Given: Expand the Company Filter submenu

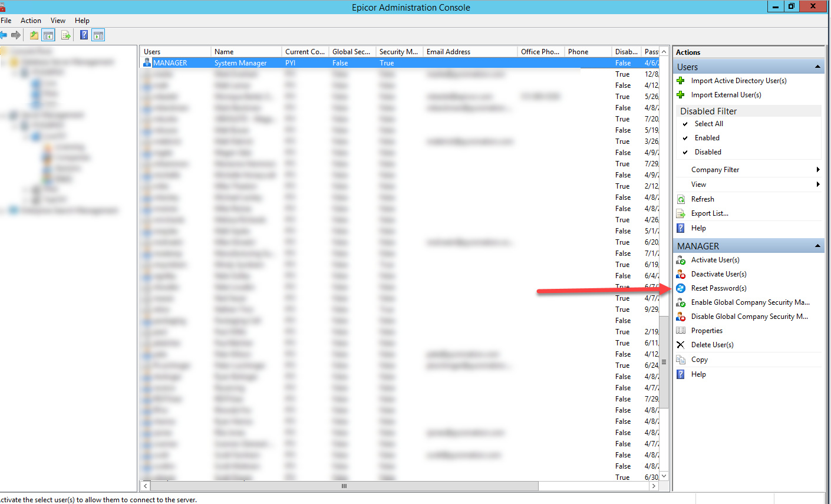Looking at the screenshot, I should [817, 170].
